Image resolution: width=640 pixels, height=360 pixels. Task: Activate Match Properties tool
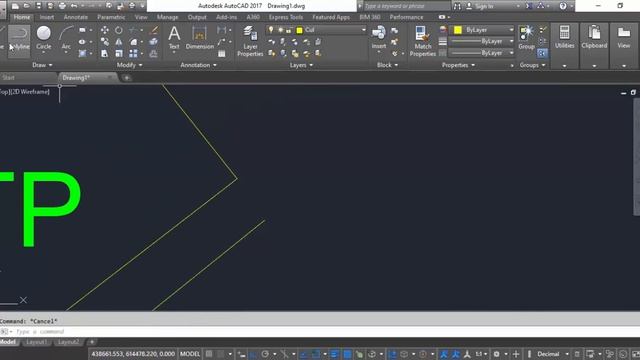pyautogui.click(x=422, y=41)
